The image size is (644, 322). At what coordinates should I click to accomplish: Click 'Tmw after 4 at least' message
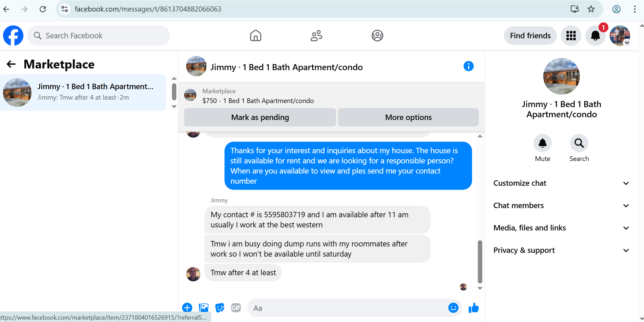[243, 273]
